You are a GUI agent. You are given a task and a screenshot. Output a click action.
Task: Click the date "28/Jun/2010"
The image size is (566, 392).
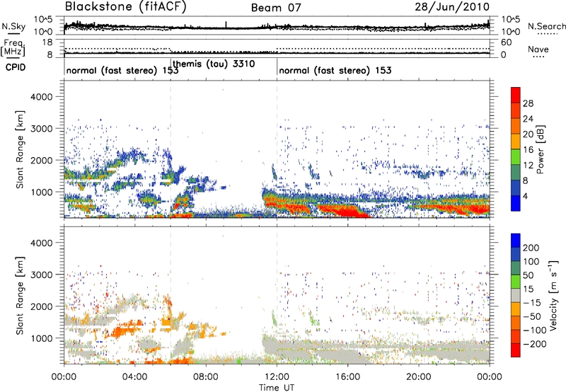[x=452, y=6]
